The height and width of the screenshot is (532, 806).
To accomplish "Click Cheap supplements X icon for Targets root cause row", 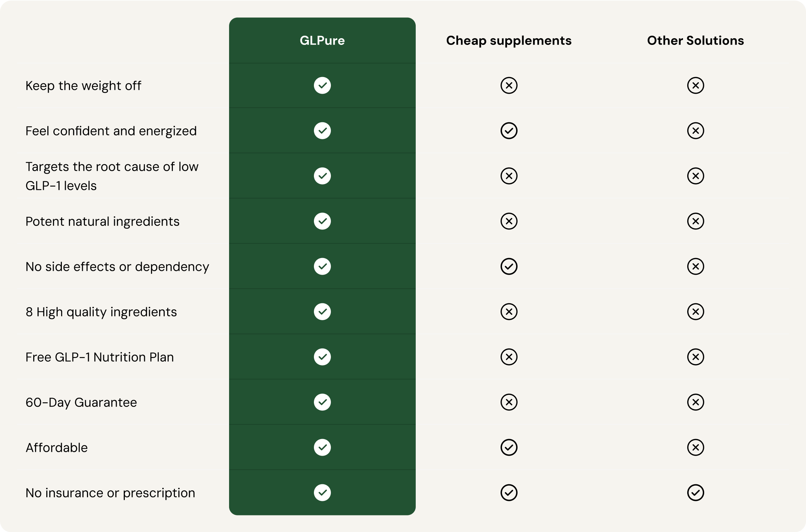I will (509, 176).
